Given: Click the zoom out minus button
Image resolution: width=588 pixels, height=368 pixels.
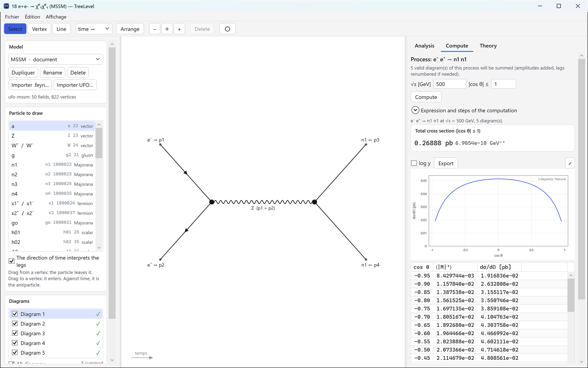Looking at the screenshot, I should pos(154,29).
